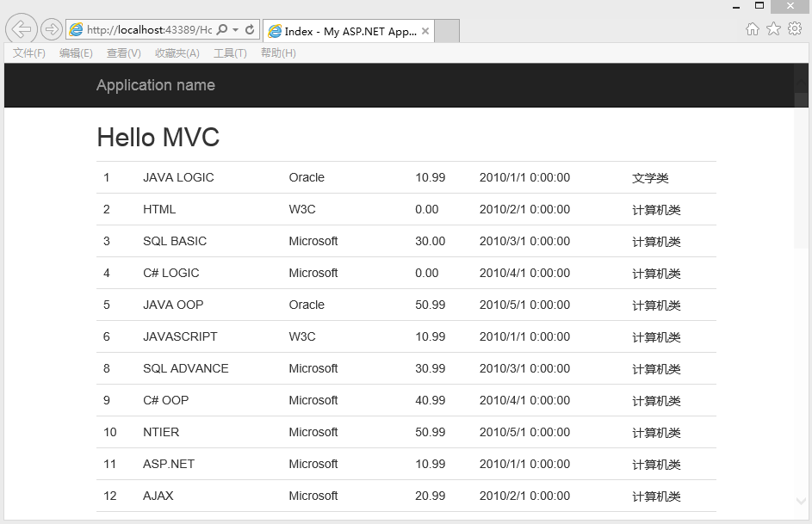Minimize the browser window
The height and width of the screenshot is (524, 812).
point(736,7)
